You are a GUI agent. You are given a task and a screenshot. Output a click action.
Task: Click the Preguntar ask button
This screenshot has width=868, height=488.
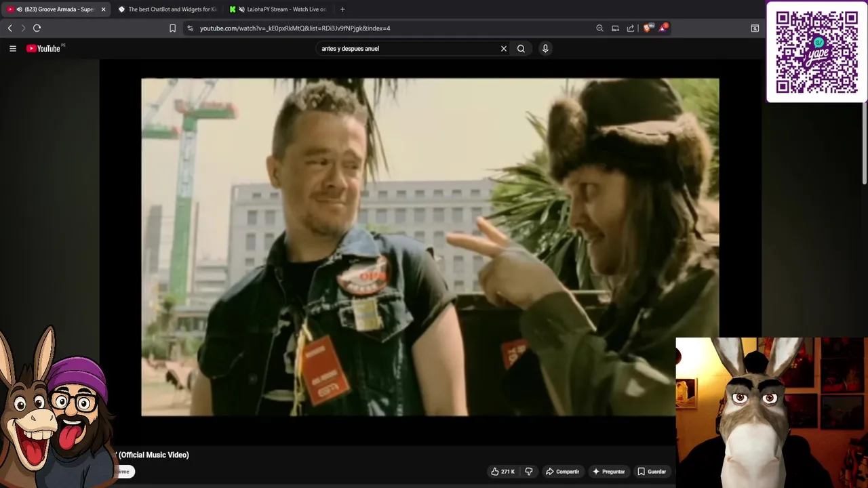coord(608,472)
